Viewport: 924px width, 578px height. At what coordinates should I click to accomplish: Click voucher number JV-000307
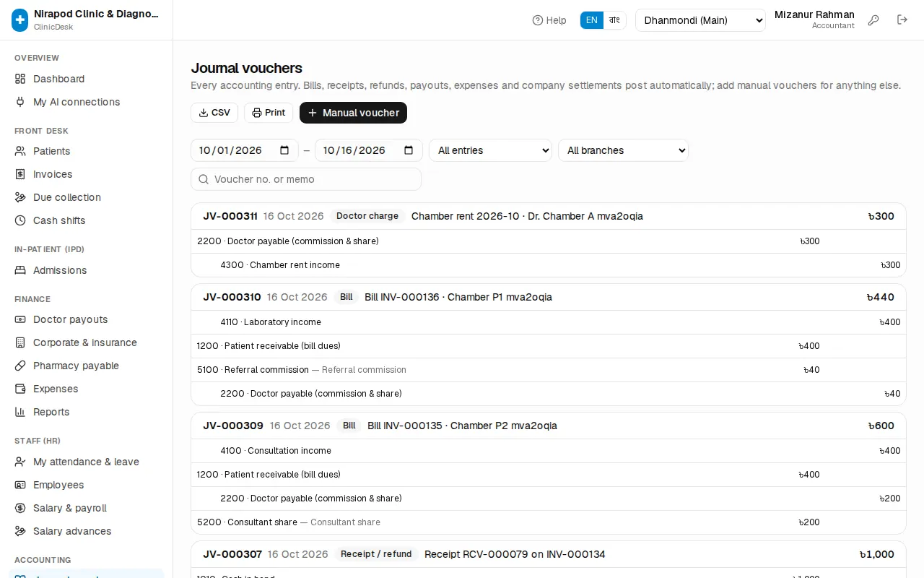coord(232,554)
